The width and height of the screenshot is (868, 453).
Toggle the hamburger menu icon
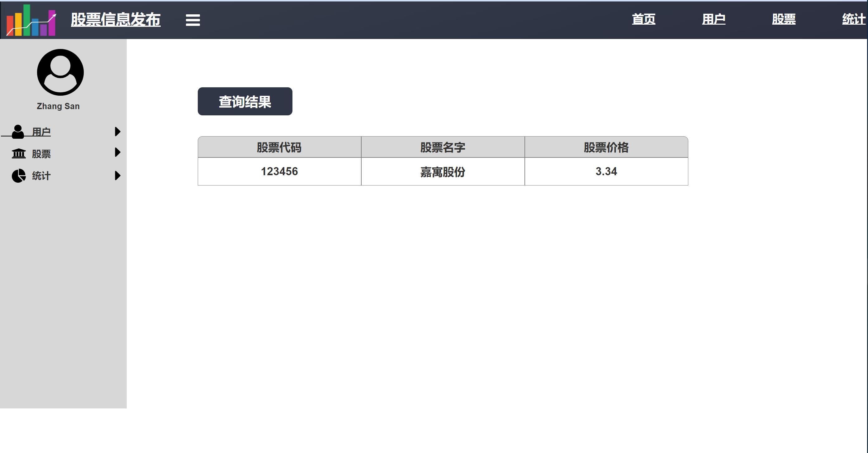click(193, 20)
